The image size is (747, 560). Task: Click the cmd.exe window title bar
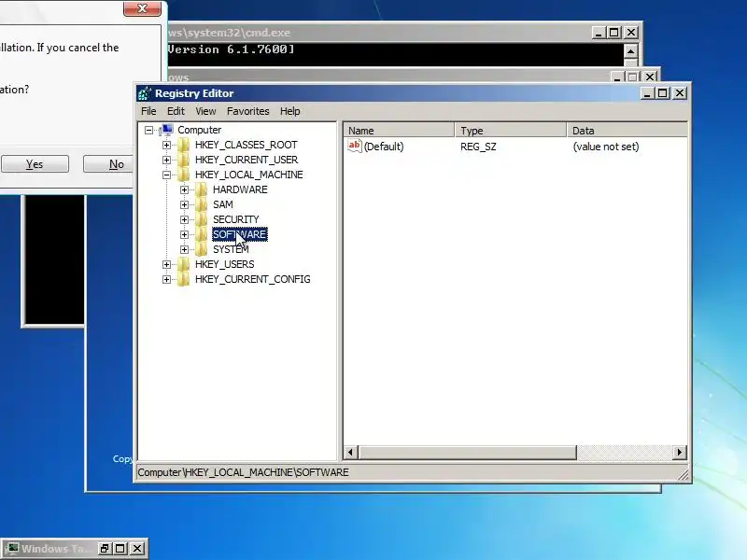tap(379, 33)
